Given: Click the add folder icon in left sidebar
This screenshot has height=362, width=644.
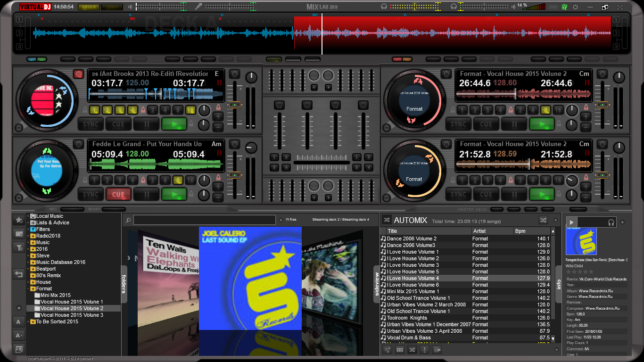Looking at the screenshot, I should [19, 233].
